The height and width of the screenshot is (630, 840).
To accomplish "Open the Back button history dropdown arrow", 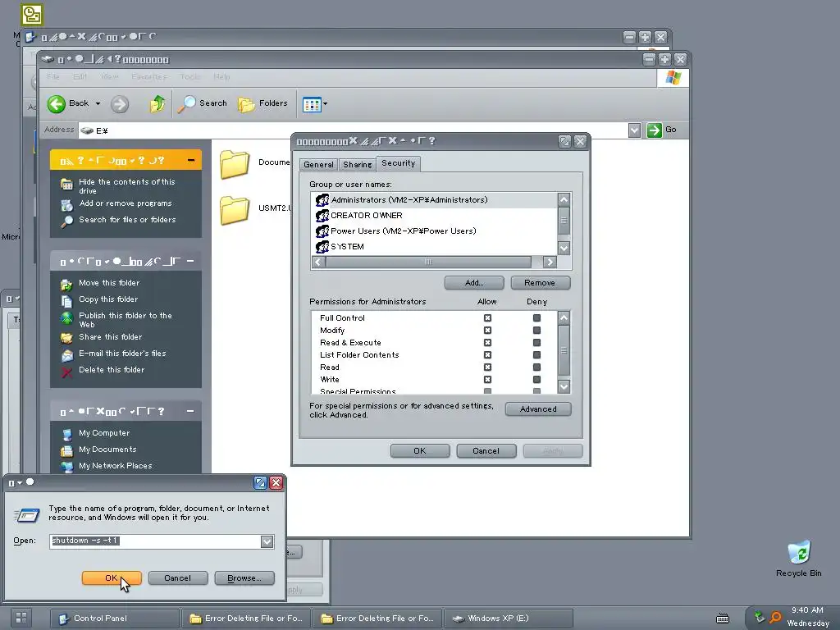I will click(x=98, y=103).
